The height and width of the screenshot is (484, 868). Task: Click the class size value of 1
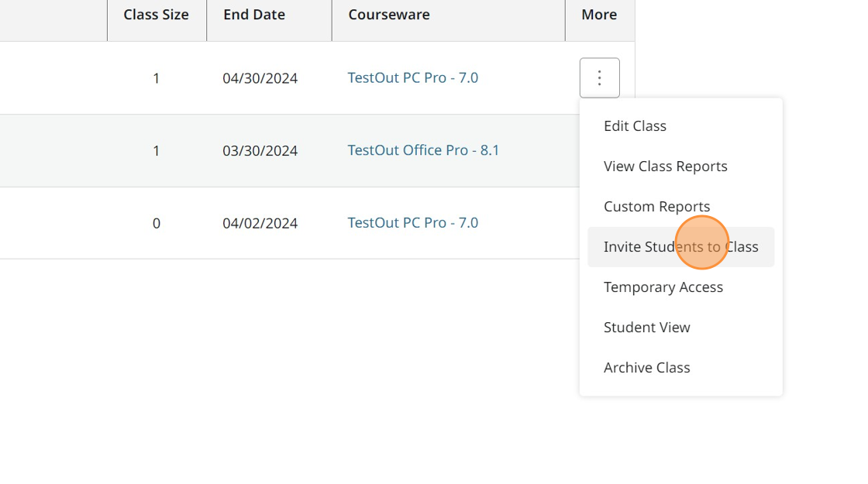(x=156, y=77)
